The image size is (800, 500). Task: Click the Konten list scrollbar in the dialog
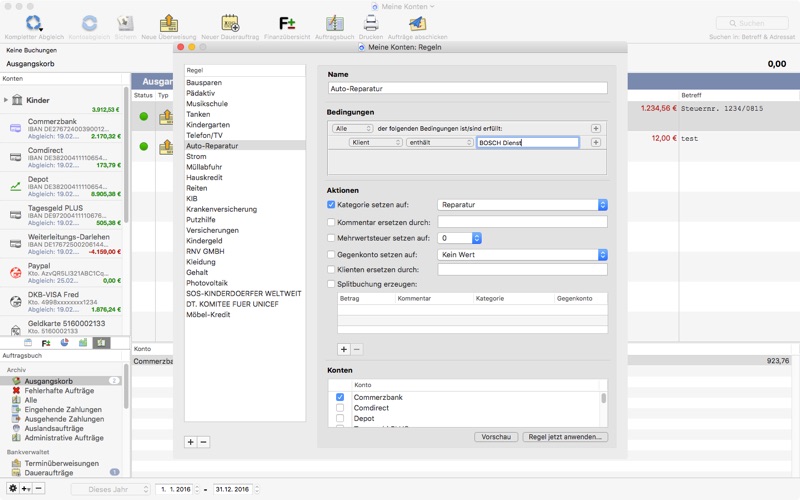[604, 398]
